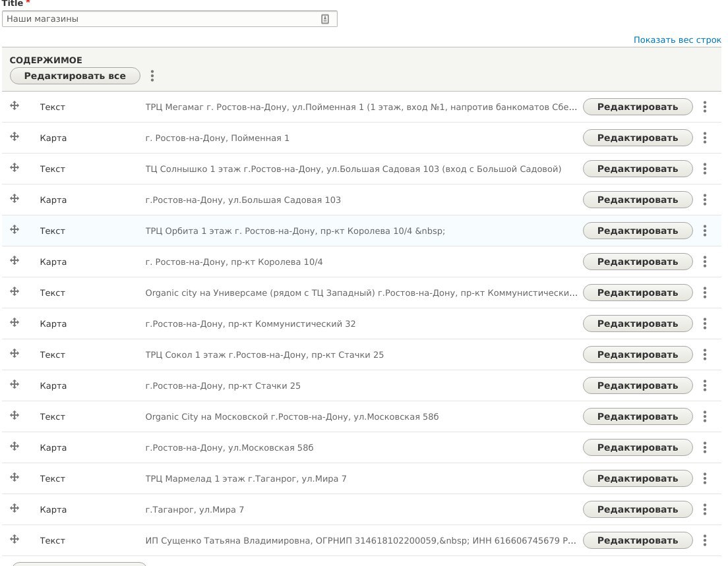Edit the Коммунистический 32 map paragraph
Screen dimensions: 728x566
[x=638, y=324]
